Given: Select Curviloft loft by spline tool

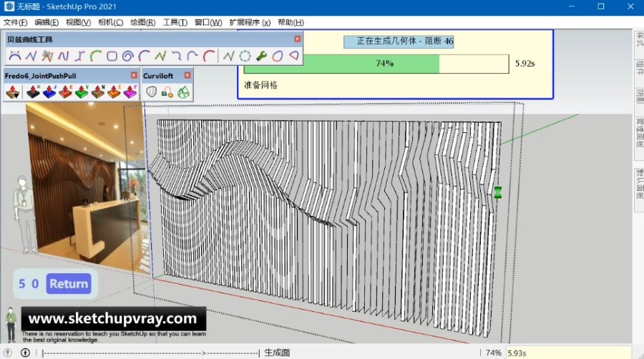Looking at the screenshot, I should click(152, 92).
